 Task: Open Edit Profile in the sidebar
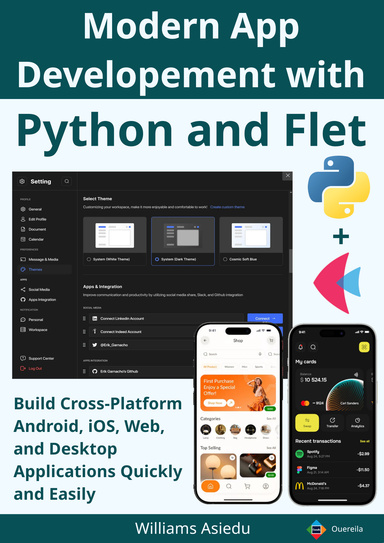click(x=33, y=219)
